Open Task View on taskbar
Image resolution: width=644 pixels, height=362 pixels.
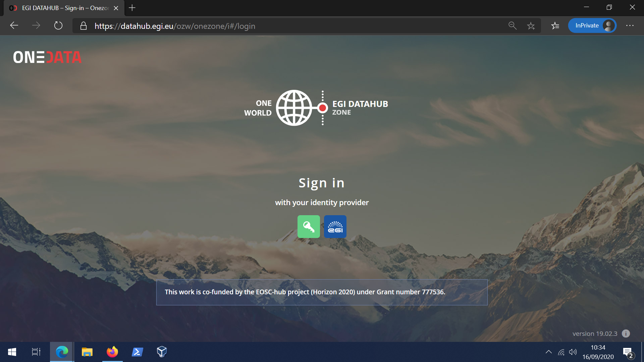36,352
